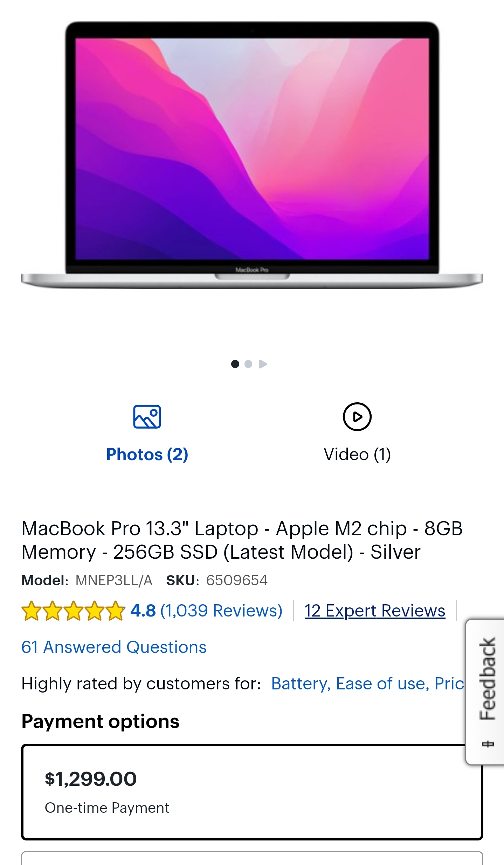Click the plus icon on Feedback tab
Image resolution: width=504 pixels, height=865 pixels.
[x=488, y=744]
